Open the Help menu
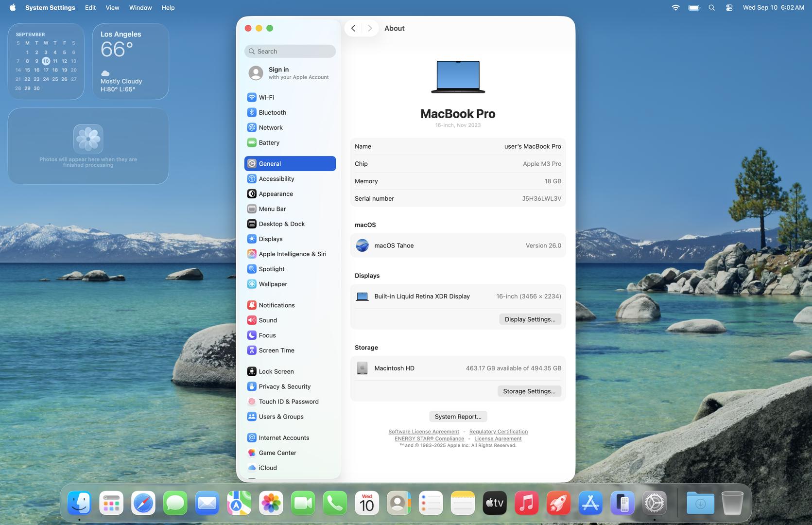The height and width of the screenshot is (525, 812). (168, 8)
